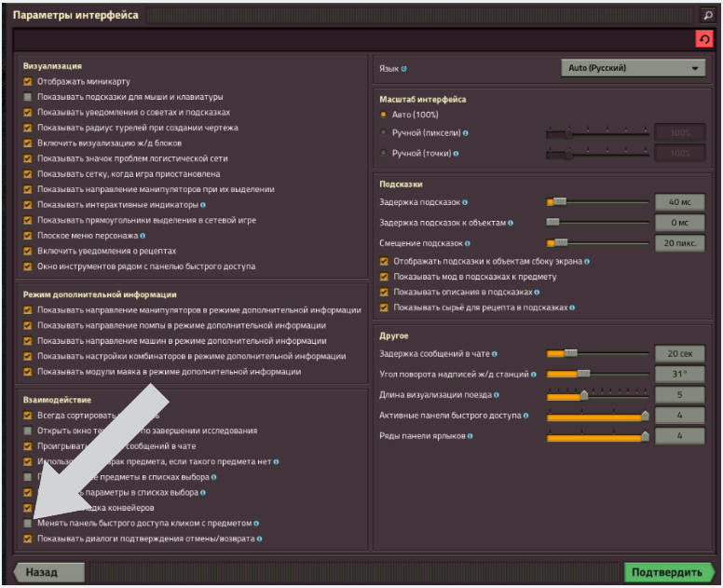The image size is (723, 588).
Task: Click the Угол поворота надписей slider
Action: [x=597, y=374]
